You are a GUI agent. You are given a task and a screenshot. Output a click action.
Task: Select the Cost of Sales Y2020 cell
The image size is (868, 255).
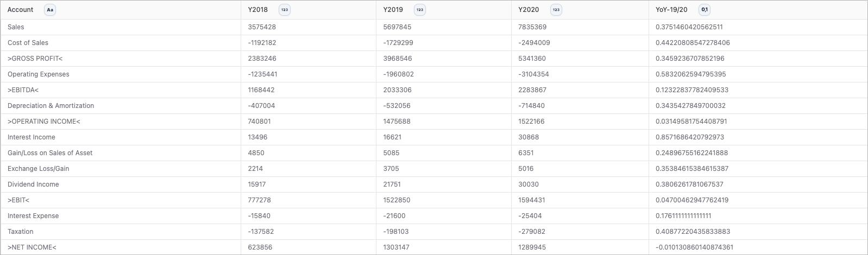point(580,43)
